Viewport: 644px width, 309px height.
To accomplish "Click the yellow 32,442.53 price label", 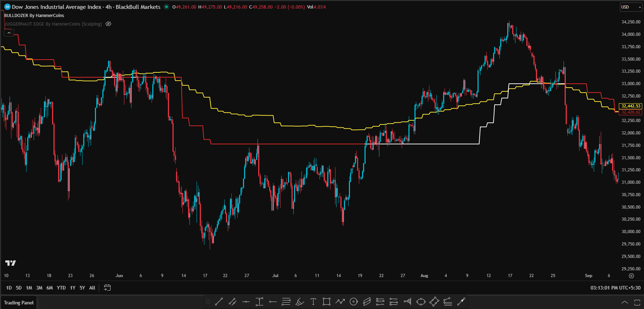I will click(631, 106).
